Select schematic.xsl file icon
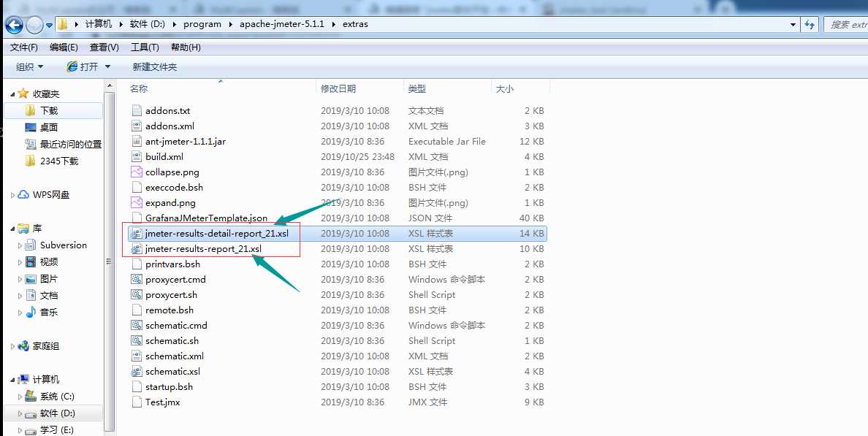868x436 pixels. pyautogui.click(x=137, y=371)
